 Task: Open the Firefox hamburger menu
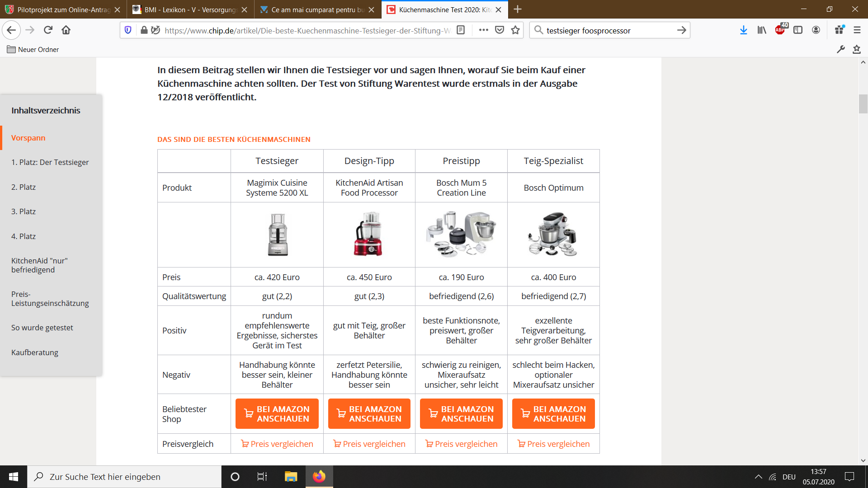coord(857,30)
